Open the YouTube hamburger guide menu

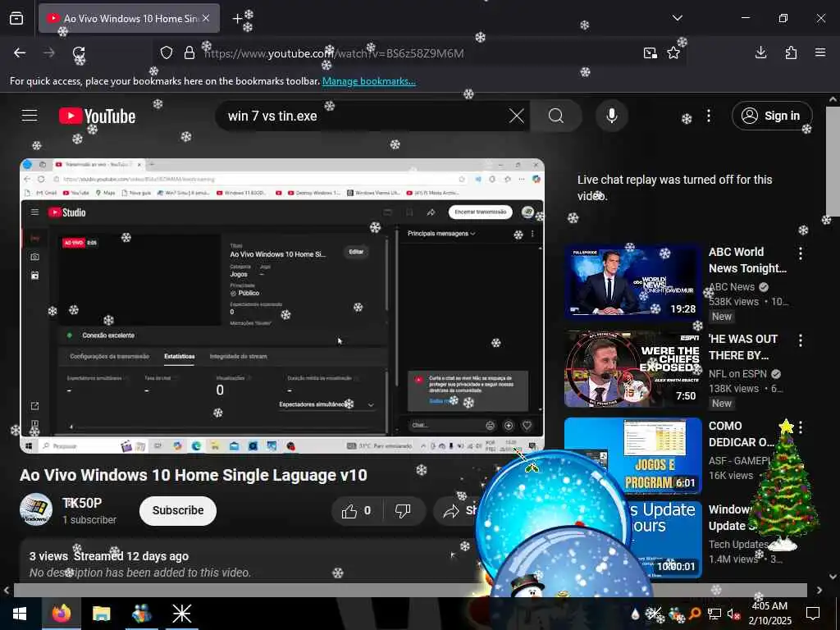point(30,116)
